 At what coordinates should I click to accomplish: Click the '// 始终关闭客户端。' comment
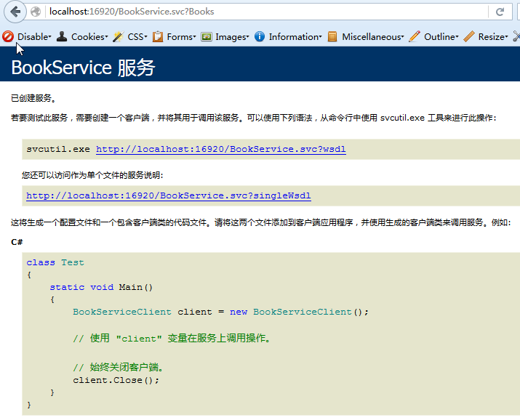pos(118,367)
